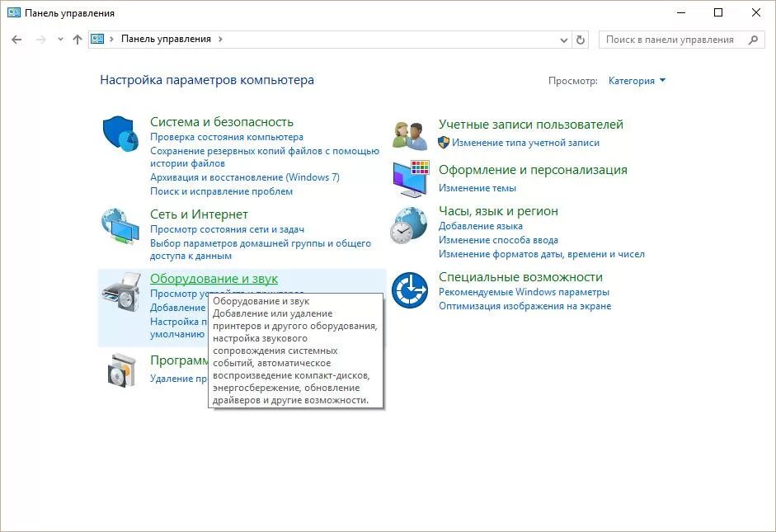Screen dimensions: 776x532
Task: Open the Clock, Language and Region icon
Action: coord(409,226)
